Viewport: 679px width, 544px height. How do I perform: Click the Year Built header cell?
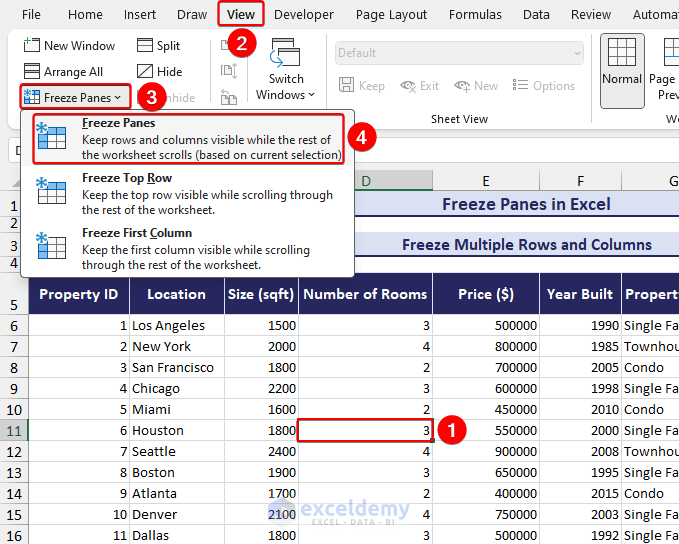[x=580, y=294]
